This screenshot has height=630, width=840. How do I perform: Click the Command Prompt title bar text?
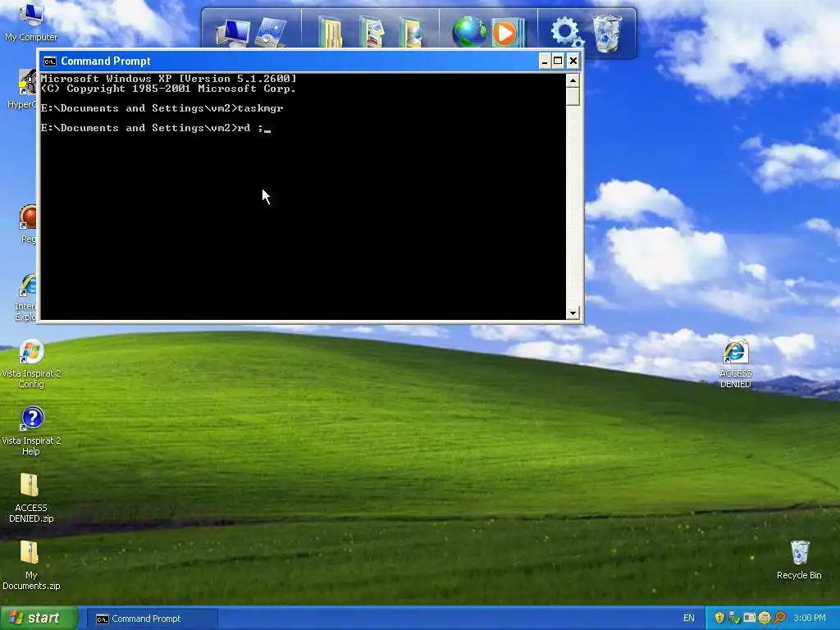pyautogui.click(x=106, y=61)
